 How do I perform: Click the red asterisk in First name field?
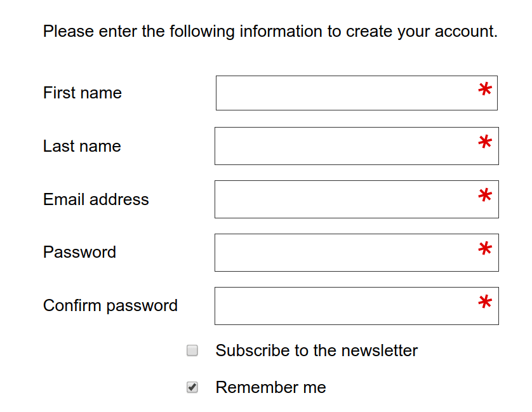485,91
